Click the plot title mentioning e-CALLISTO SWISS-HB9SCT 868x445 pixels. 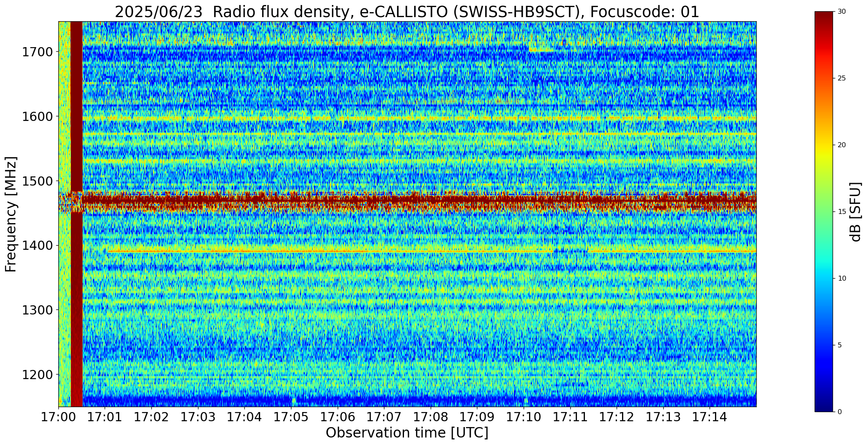[407, 12]
